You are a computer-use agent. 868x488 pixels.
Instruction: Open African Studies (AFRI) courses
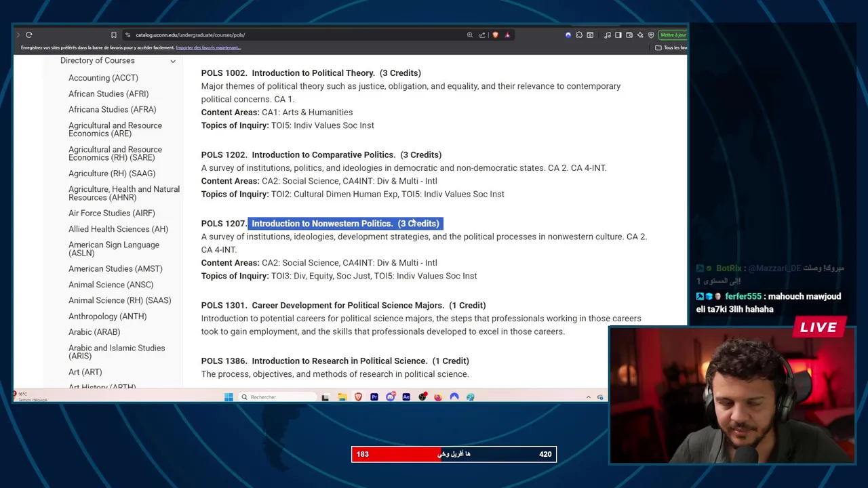tap(108, 94)
